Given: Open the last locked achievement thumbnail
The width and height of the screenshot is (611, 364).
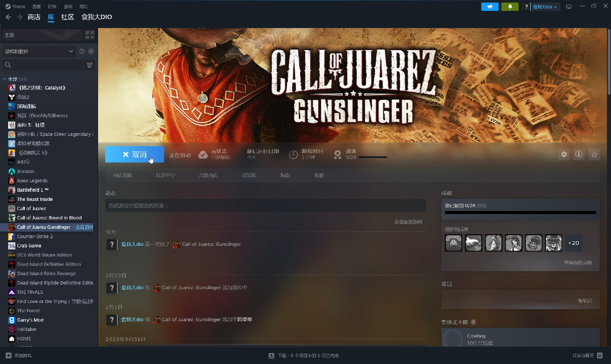Looking at the screenshot, I should pyautogui.click(x=554, y=243).
